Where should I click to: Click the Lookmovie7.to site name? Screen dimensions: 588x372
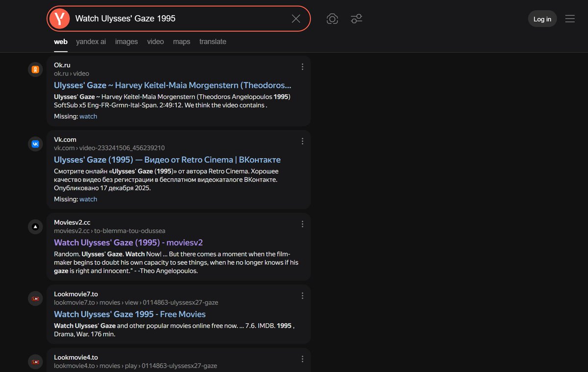pos(76,294)
